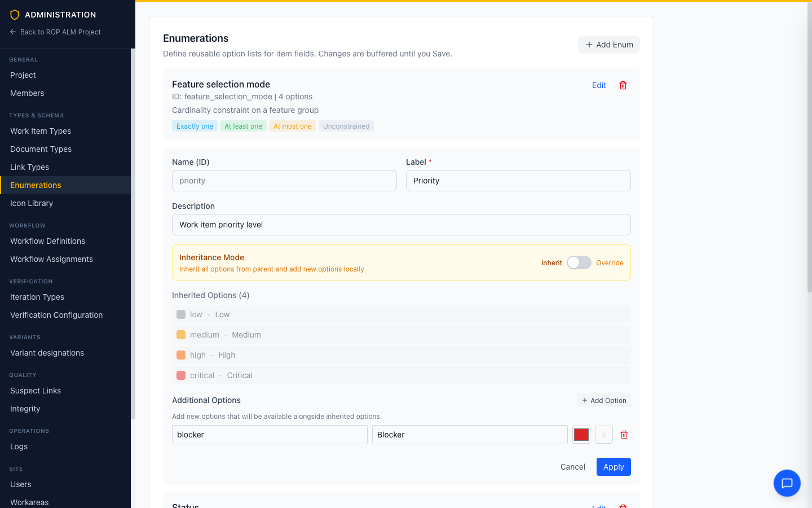The height and width of the screenshot is (508, 812).
Task: Click the Exactly one option tag
Action: (195, 126)
